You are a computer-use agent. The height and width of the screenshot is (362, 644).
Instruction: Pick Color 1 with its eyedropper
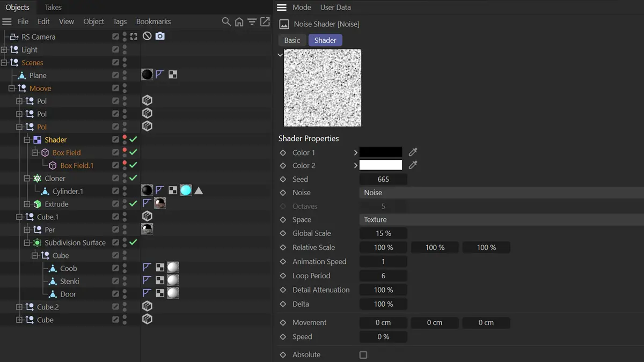(413, 152)
